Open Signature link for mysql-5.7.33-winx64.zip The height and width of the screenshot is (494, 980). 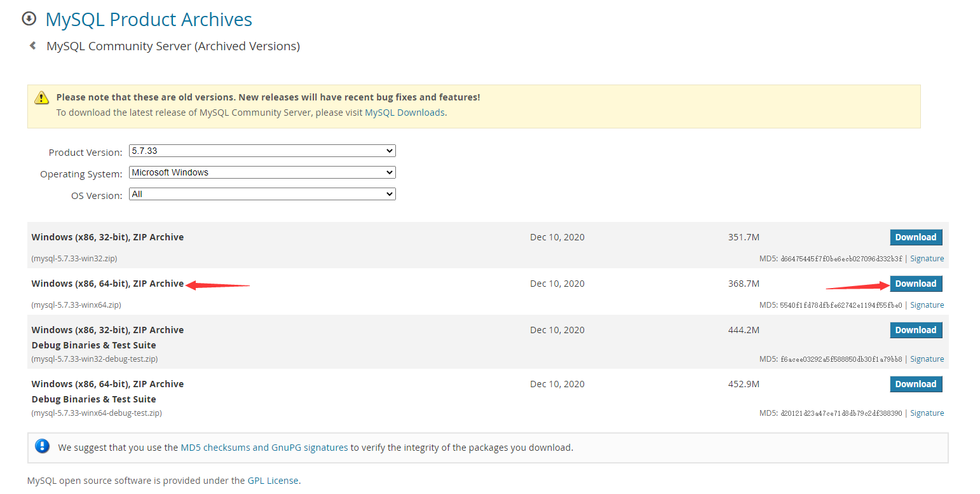927,305
